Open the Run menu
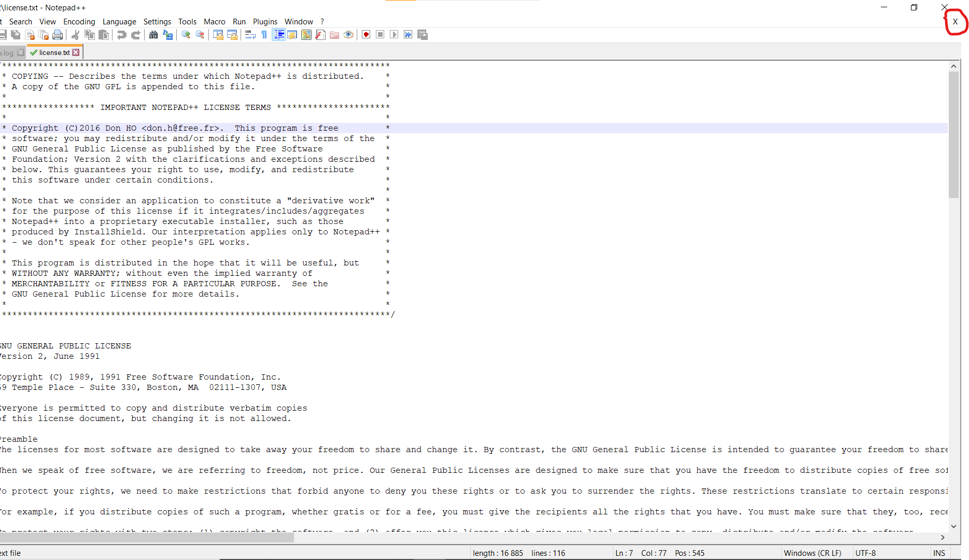This screenshot has width=969, height=560. (x=239, y=22)
